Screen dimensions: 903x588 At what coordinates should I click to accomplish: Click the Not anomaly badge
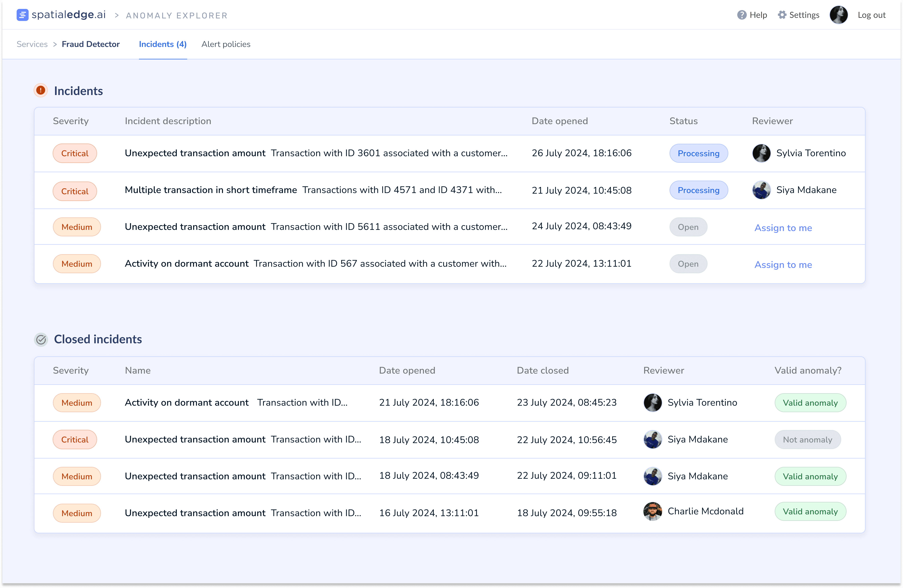tap(807, 440)
